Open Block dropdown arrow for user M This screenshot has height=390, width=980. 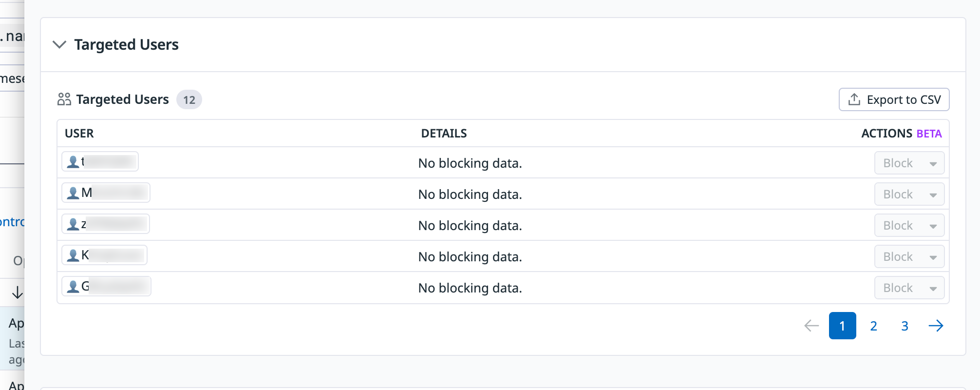coord(933,195)
